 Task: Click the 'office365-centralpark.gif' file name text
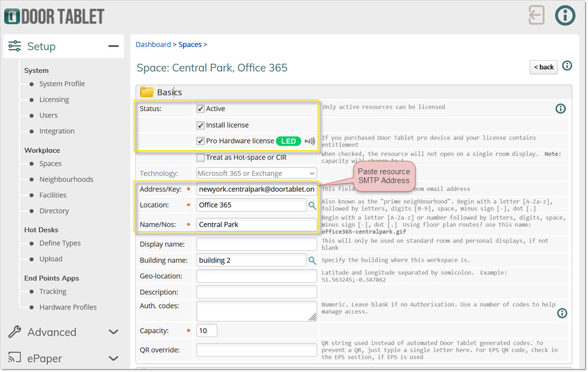(x=364, y=232)
